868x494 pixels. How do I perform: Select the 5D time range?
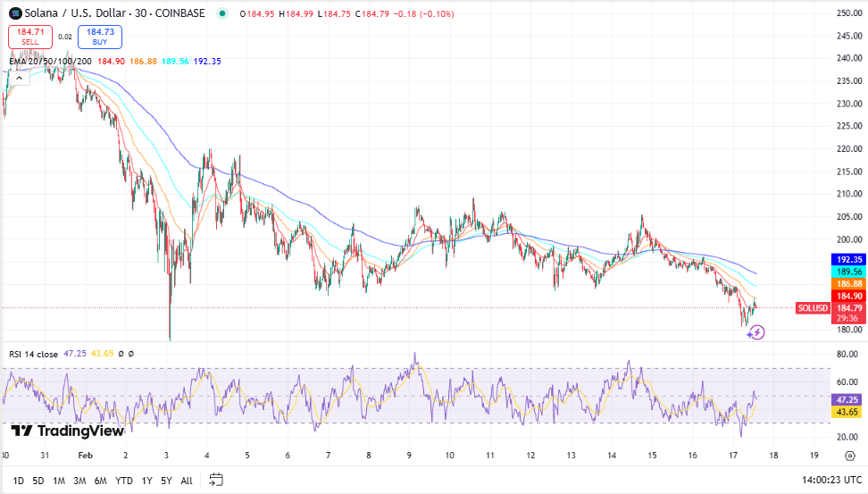click(x=38, y=481)
